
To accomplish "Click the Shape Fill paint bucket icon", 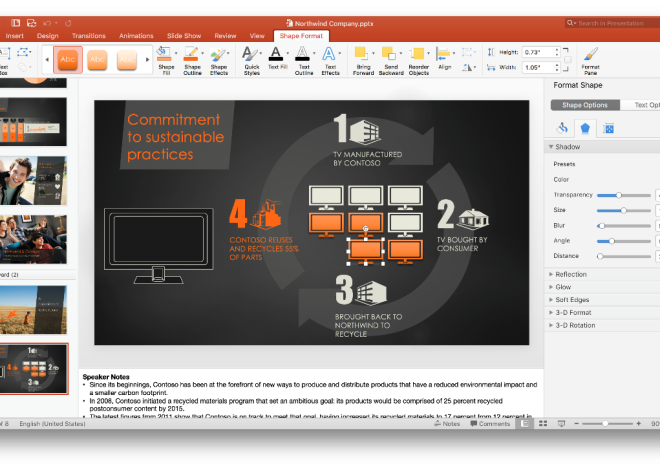I will [x=164, y=54].
